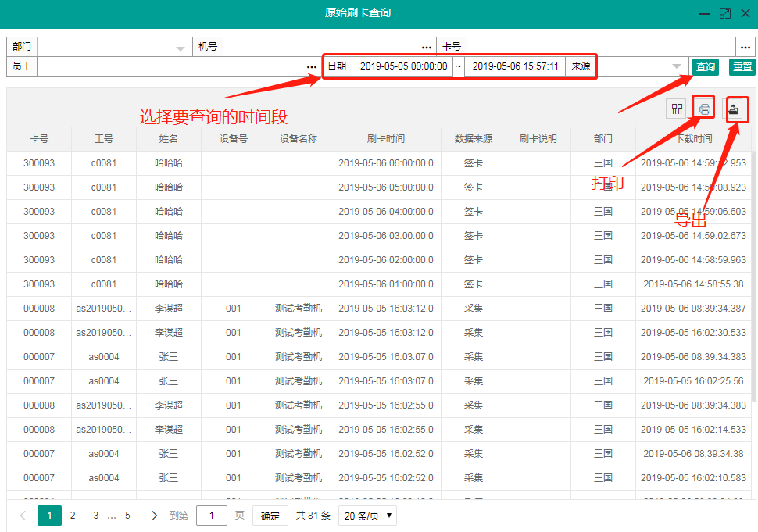Screen dimensions: 758x532
Task: Go to page 5 in pagination
Action: pyautogui.click(x=127, y=516)
